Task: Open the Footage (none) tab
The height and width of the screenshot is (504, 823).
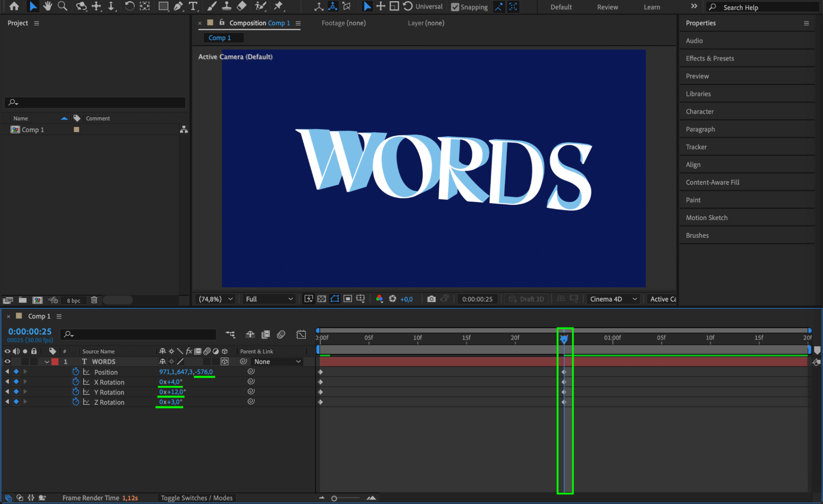Action: click(343, 23)
